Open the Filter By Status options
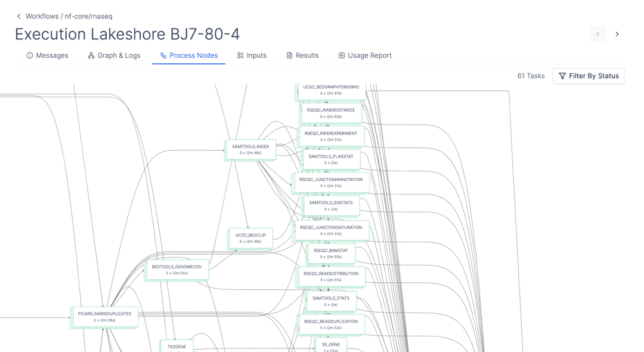 (589, 76)
